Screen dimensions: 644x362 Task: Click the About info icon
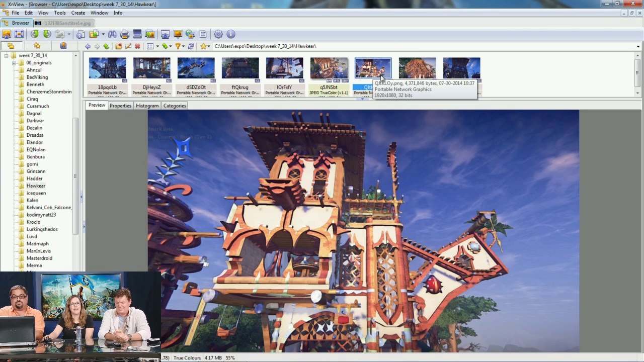point(231,34)
